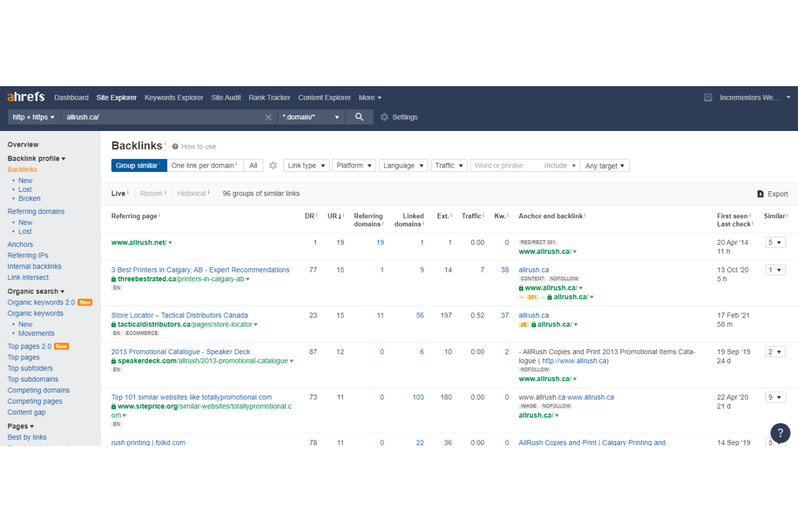Click the tacticaldistributors.ca URL dropdown arrow
This screenshot has width=798, height=532.
point(256,324)
